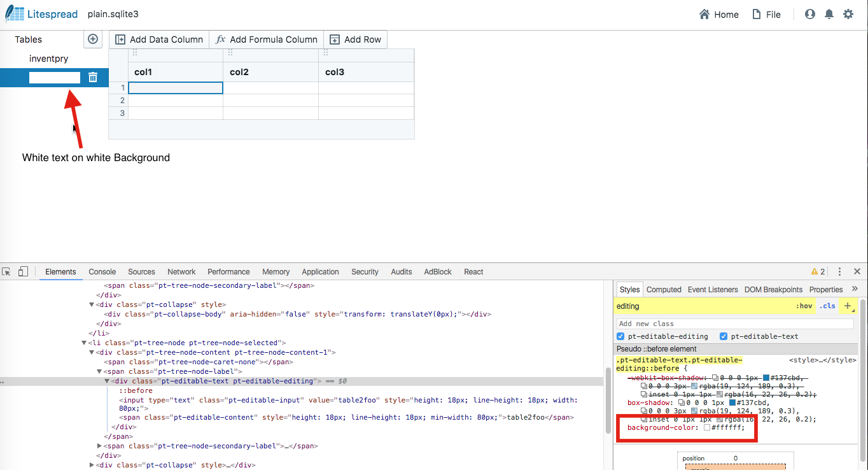Click the Add Formula Column icon
This screenshot has height=470, width=868.
pos(220,39)
